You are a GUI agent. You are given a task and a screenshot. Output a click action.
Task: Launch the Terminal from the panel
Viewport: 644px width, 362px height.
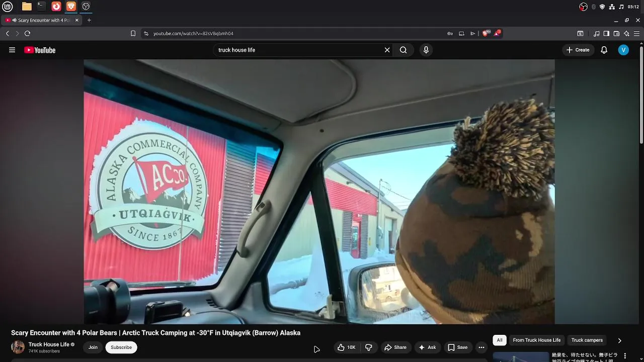41,7
